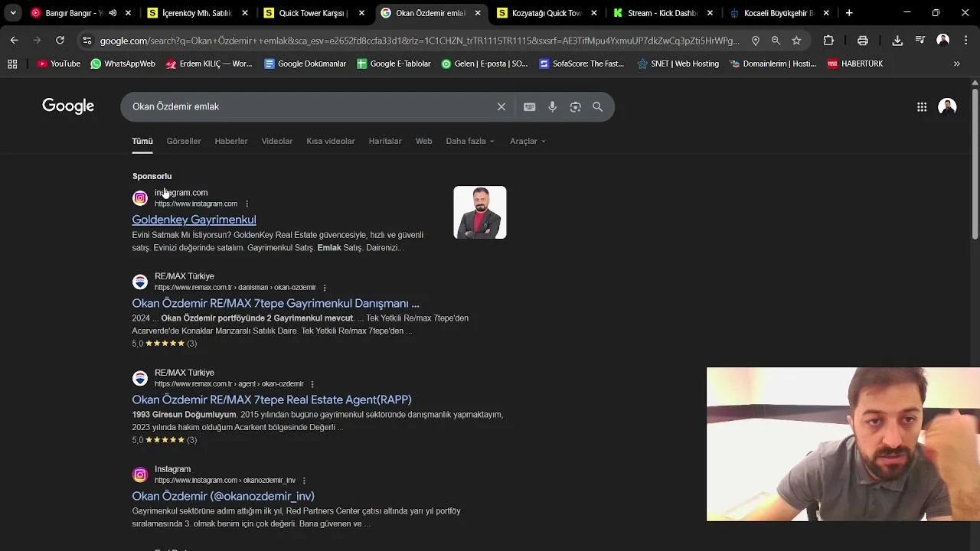Switch to the İçerenköy Mh. Satılık tab
980x551 pixels.
[196, 13]
